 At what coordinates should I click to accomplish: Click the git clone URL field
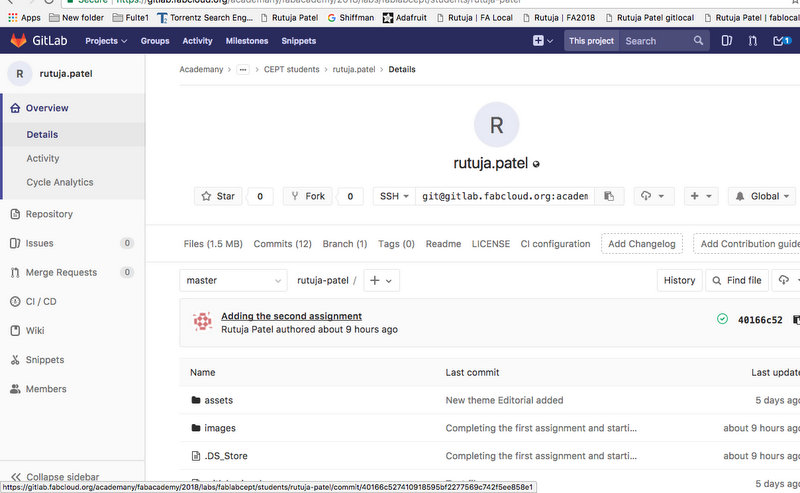pos(505,196)
